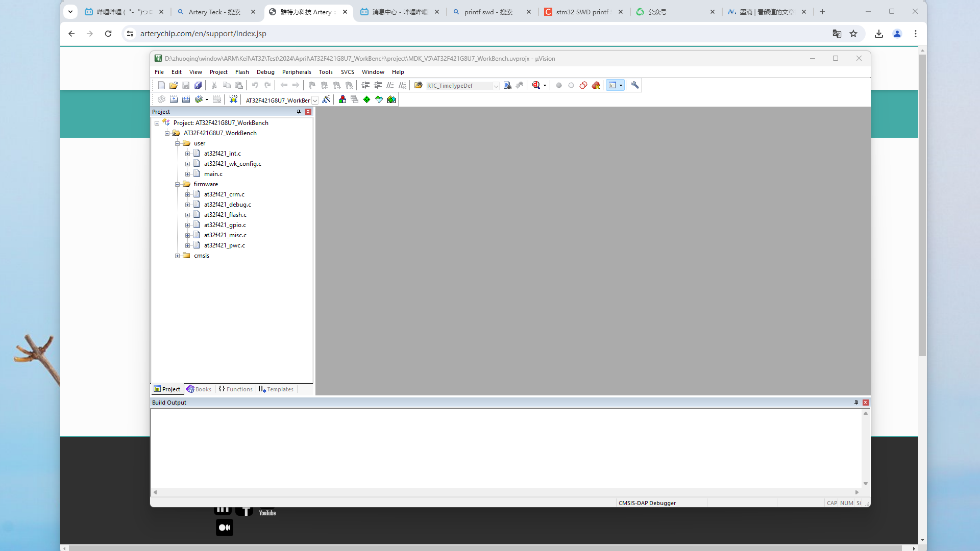Screen dimensions: 980x551
Task: Click the Download (LOAD) to flash icon
Action: coord(233,99)
